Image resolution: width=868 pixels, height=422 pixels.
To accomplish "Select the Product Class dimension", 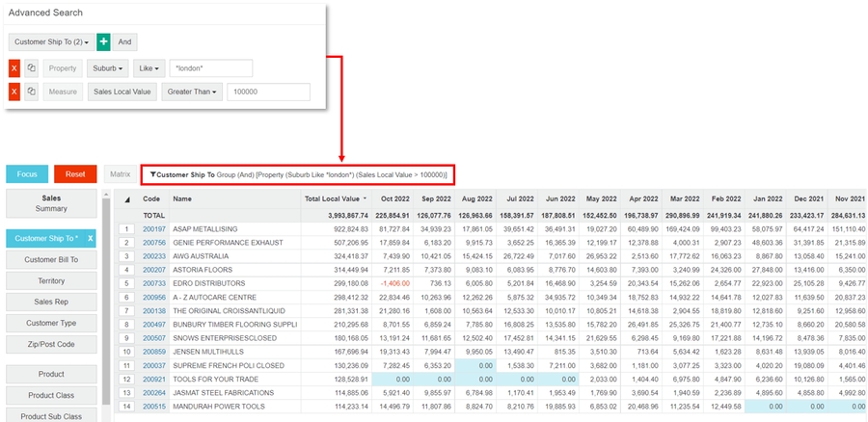I will (x=52, y=395).
